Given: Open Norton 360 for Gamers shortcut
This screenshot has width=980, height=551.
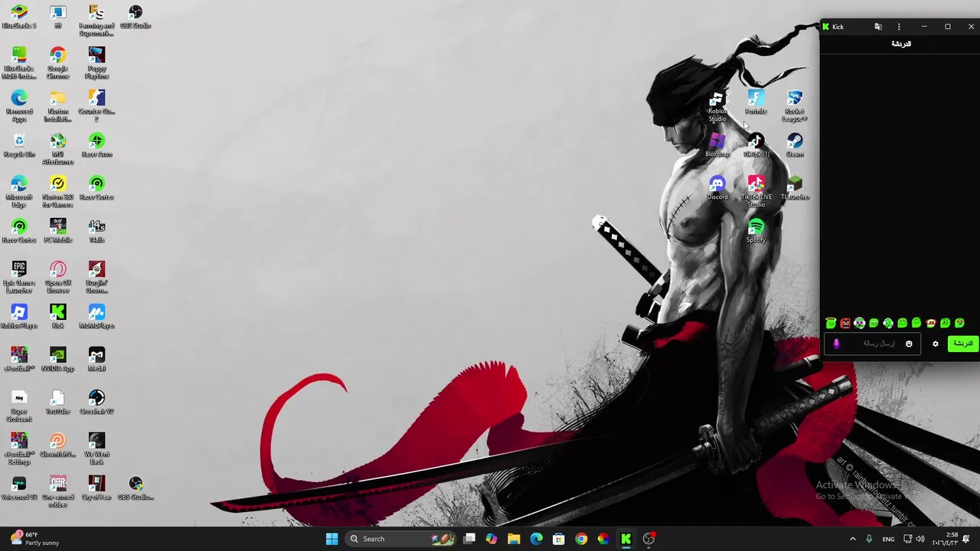Looking at the screenshot, I should click(58, 191).
